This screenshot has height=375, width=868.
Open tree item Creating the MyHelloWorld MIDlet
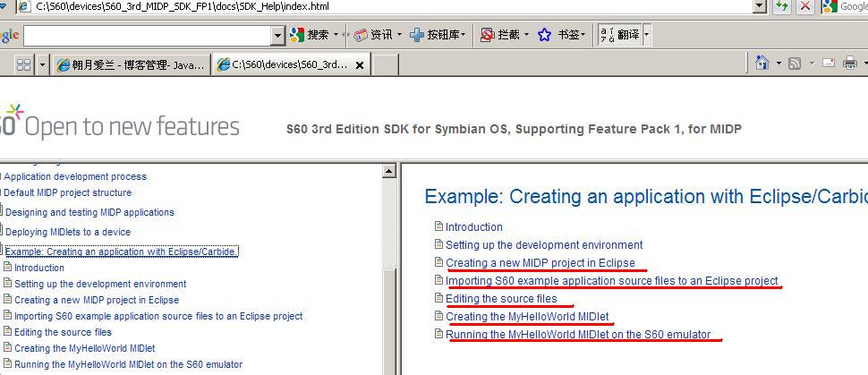[x=85, y=348]
